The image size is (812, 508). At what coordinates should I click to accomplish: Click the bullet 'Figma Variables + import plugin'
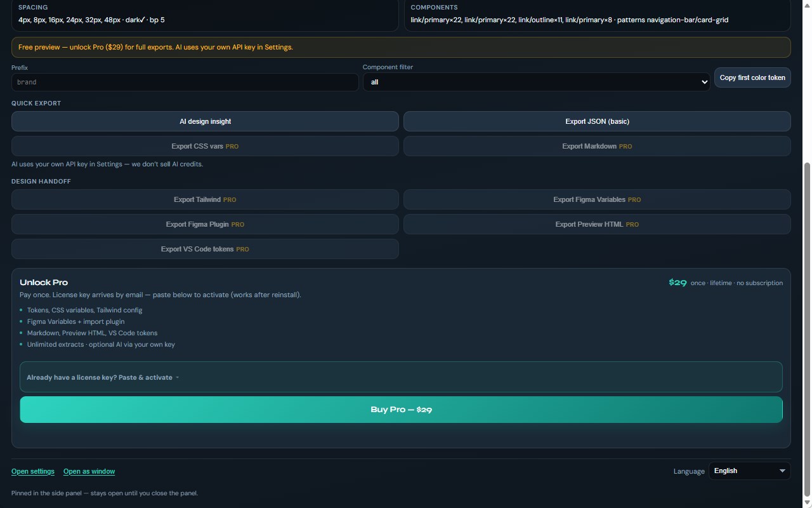pyautogui.click(x=76, y=321)
